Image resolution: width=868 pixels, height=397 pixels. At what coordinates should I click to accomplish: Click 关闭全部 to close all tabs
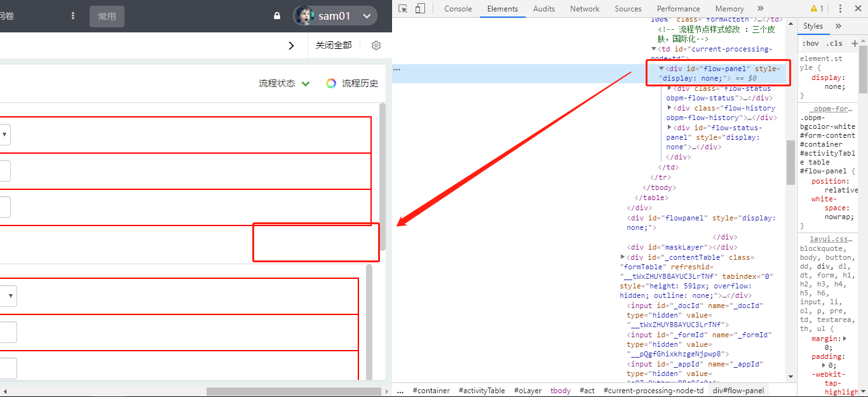[x=334, y=45]
